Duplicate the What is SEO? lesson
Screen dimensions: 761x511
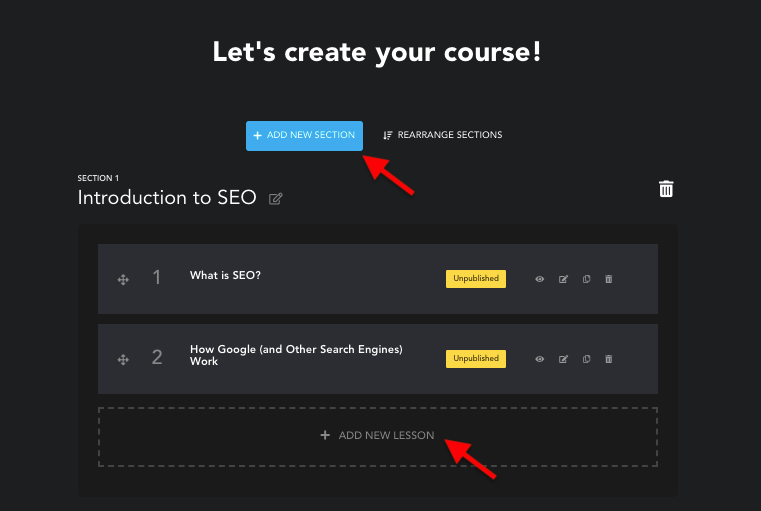pos(586,279)
